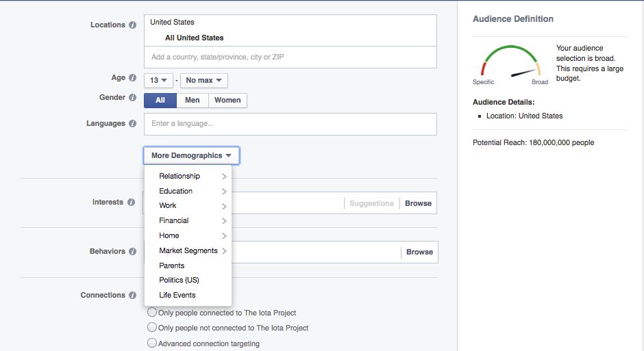Click the Broad gauge label

pos(540,82)
